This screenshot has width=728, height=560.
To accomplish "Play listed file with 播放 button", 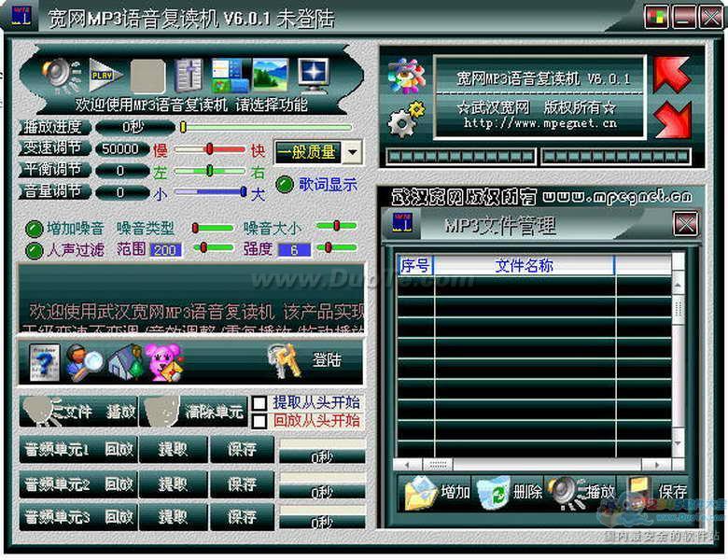I will 581,493.
